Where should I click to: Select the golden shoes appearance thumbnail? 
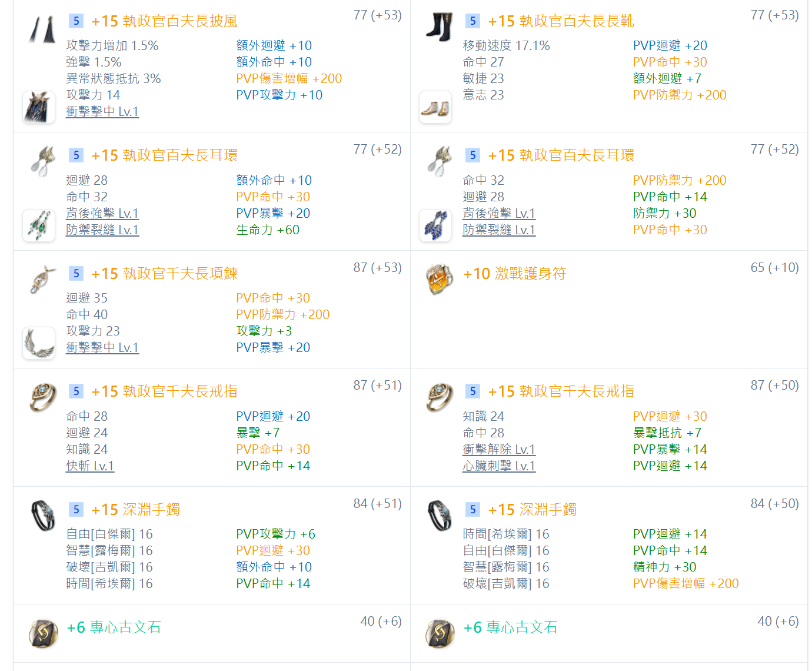(435, 107)
